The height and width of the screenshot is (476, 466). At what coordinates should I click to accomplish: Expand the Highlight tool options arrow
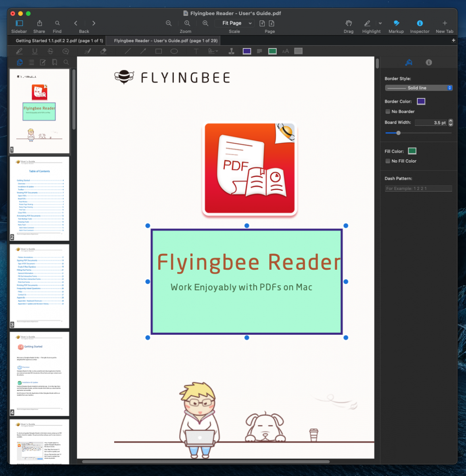coord(380,23)
